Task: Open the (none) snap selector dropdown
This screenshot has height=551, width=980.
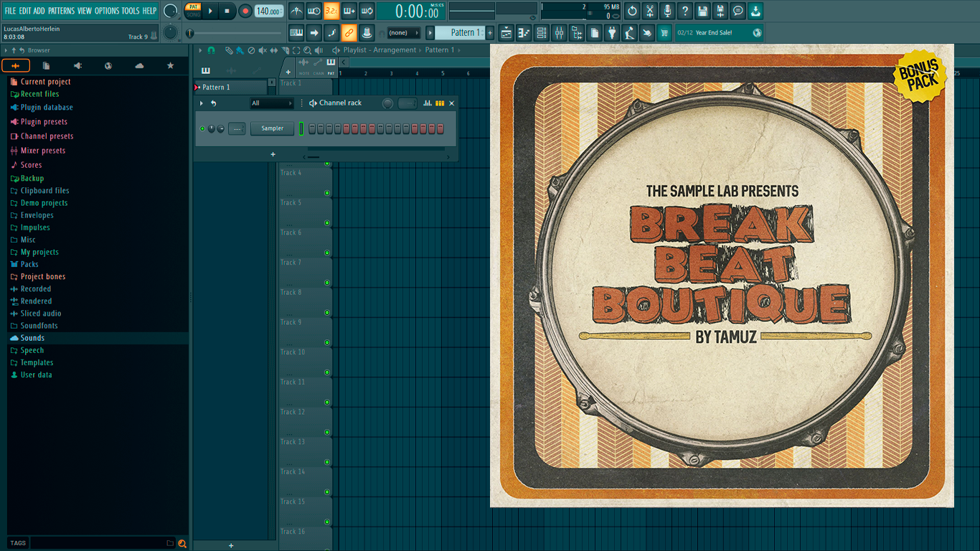Action: (403, 33)
